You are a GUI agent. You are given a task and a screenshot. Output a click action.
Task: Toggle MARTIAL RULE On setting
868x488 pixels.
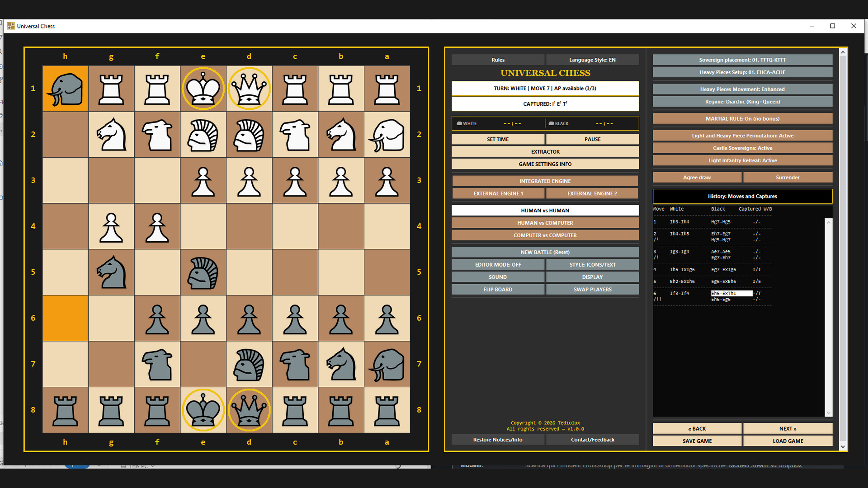tap(742, 119)
